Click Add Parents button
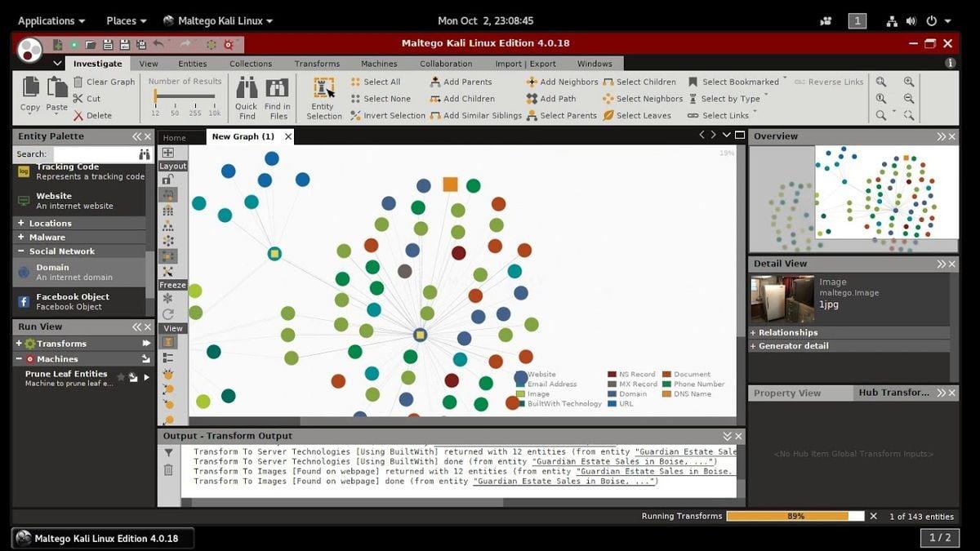Screen dimensions: 980x551 pyautogui.click(x=467, y=82)
